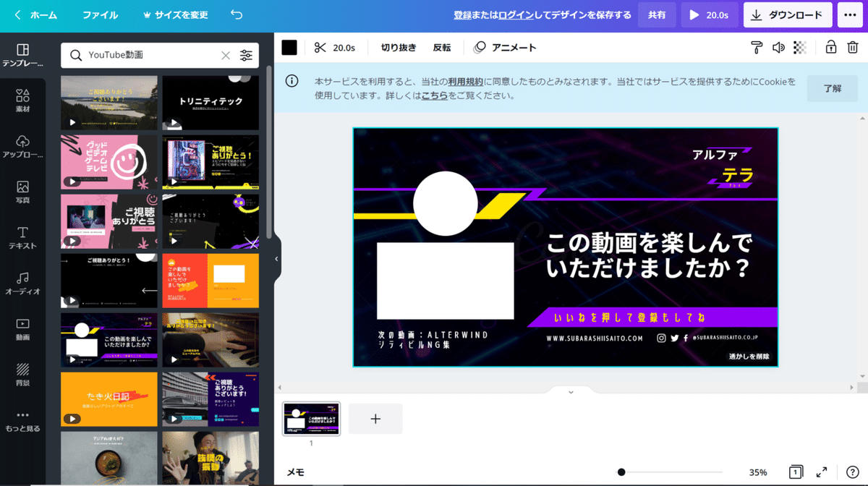Open search filter options beside the search bar
868x486 pixels.
(x=247, y=55)
